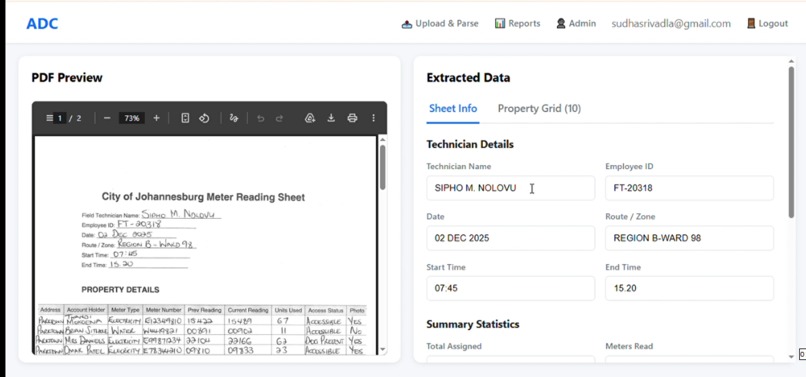This screenshot has height=377, width=806.
Task: Edit the Date field showing 02 DEC 2025
Action: pos(510,238)
